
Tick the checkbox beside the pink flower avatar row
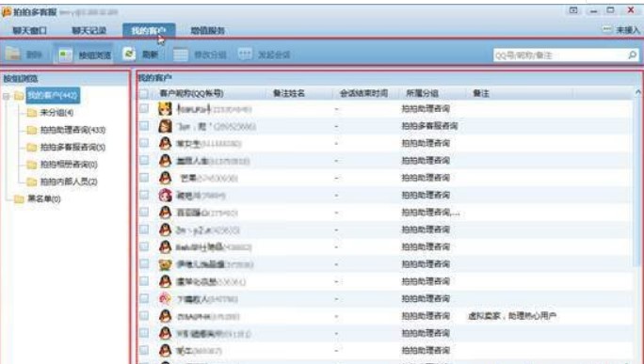point(144,298)
